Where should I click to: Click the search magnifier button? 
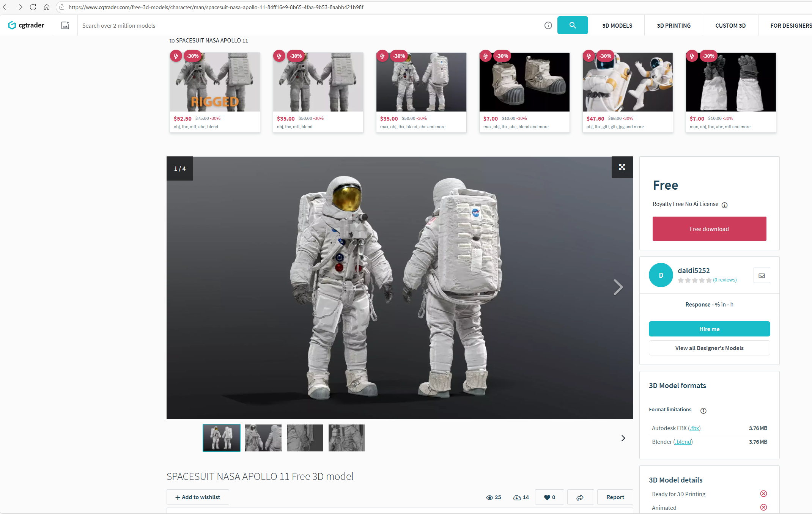point(572,25)
